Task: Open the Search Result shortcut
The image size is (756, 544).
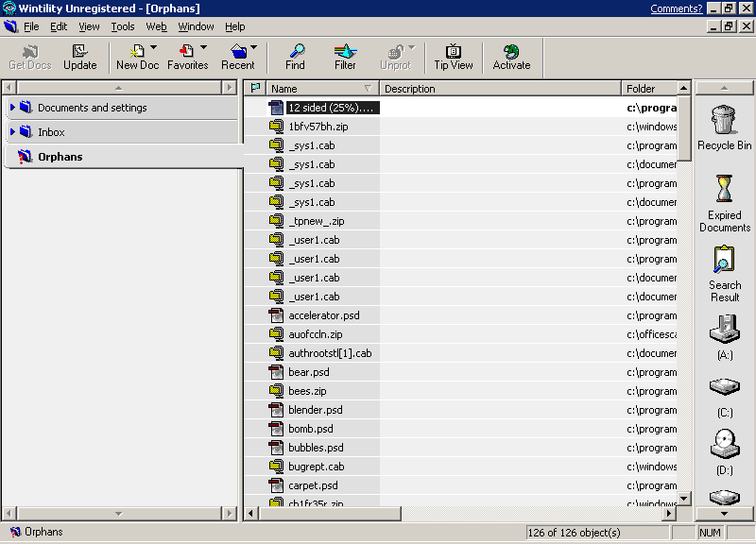Action: pyautogui.click(x=725, y=273)
